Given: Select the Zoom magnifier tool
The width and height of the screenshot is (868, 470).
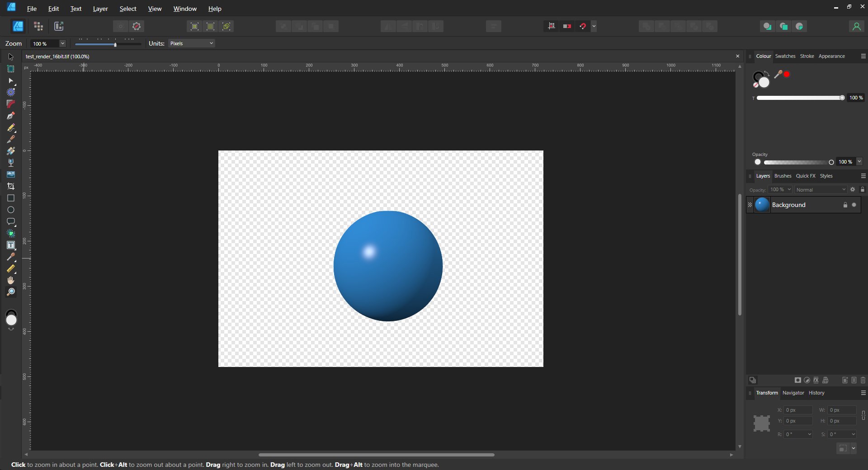Looking at the screenshot, I should point(11,292).
